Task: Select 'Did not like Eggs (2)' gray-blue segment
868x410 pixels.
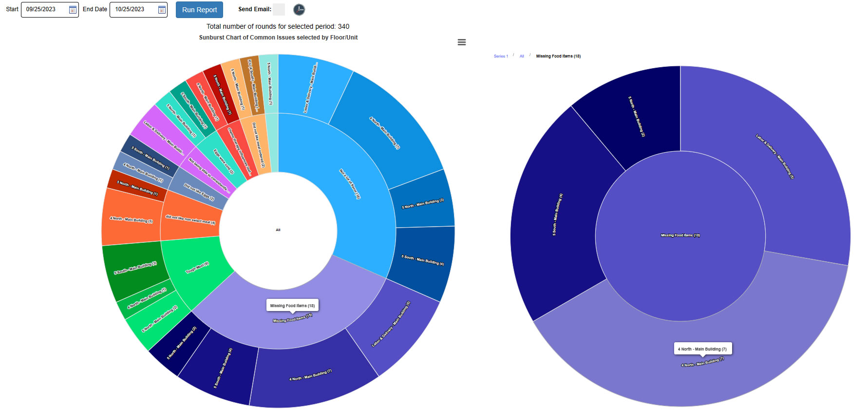Action: (x=199, y=192)
